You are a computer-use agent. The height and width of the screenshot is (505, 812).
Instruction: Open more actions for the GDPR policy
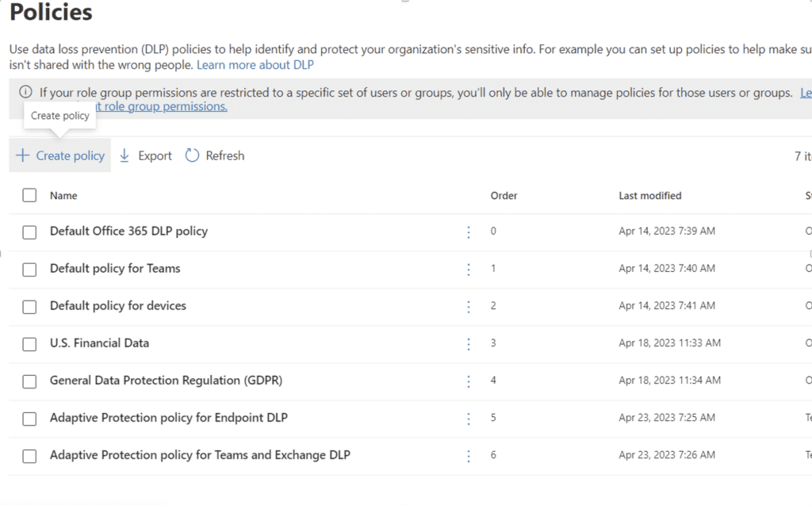469,381
